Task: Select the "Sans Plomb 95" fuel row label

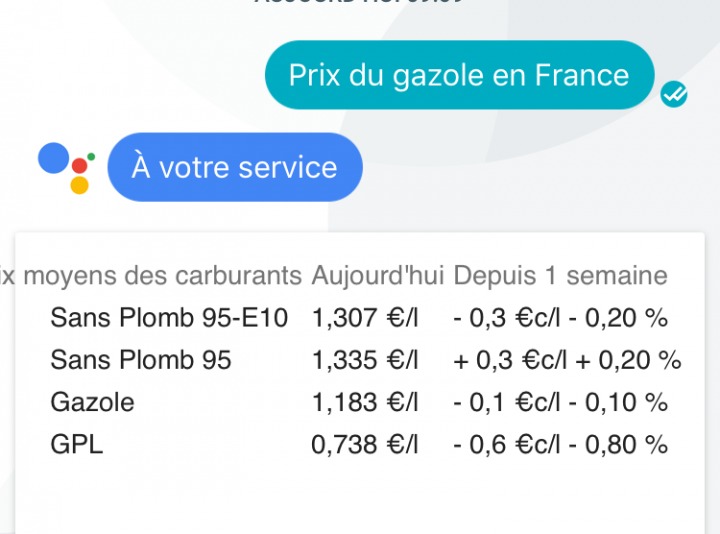Action: coord(141,360)
